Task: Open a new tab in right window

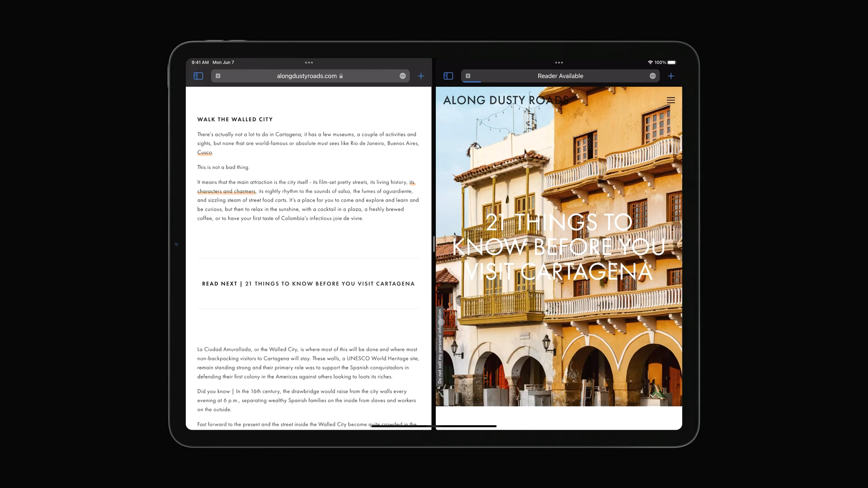Action: click(x=671, y=76)
